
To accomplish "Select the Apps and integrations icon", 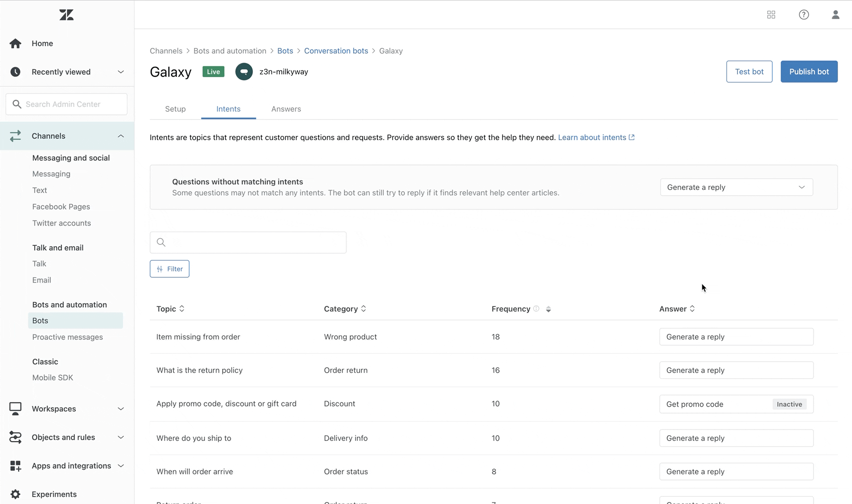I will (x=16, y=465).
